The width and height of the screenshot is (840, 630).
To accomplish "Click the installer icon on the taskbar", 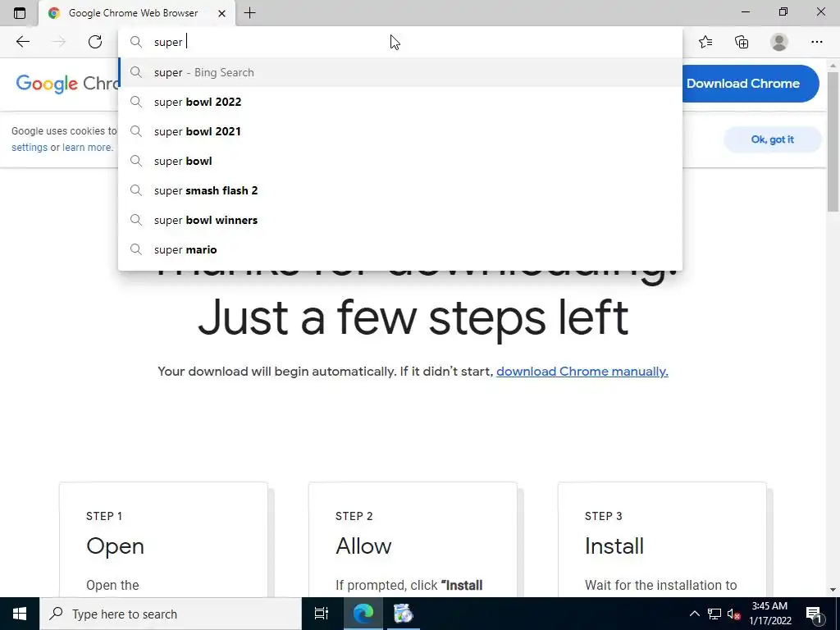I will (x=404, y=614).
